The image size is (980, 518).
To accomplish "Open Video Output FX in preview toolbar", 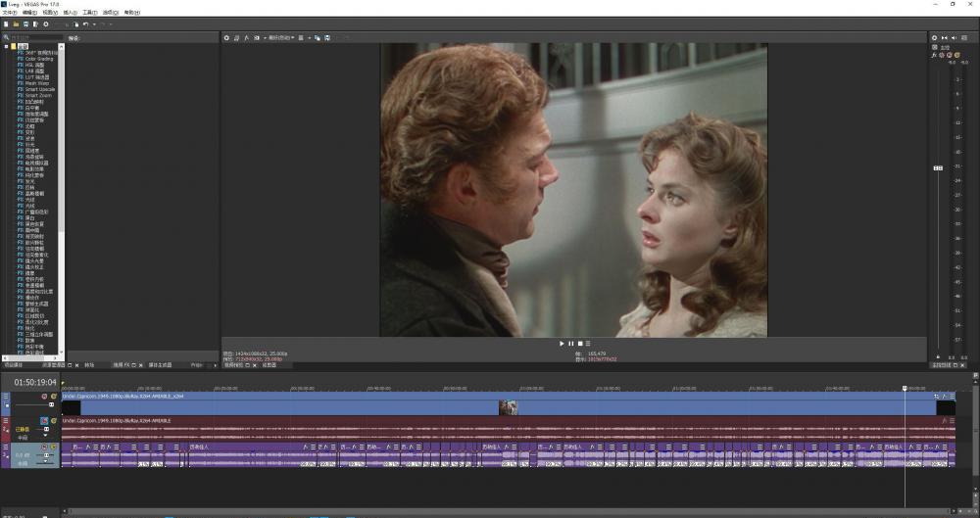I will pos(246,38).
